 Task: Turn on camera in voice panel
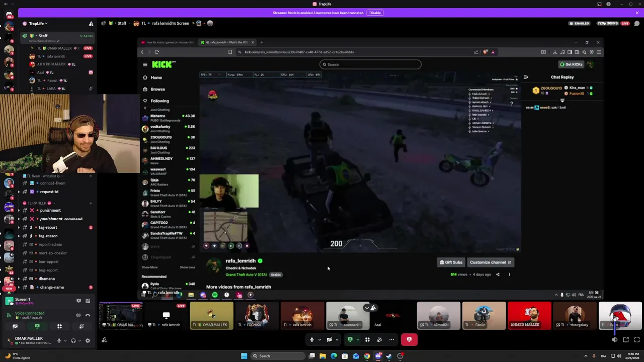[x=15, y=326]
